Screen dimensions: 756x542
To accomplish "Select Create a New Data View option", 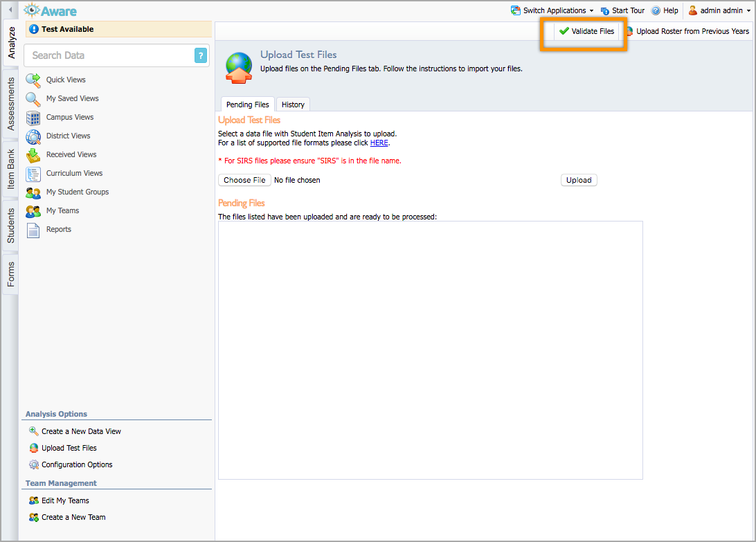I will pos(81,431).
